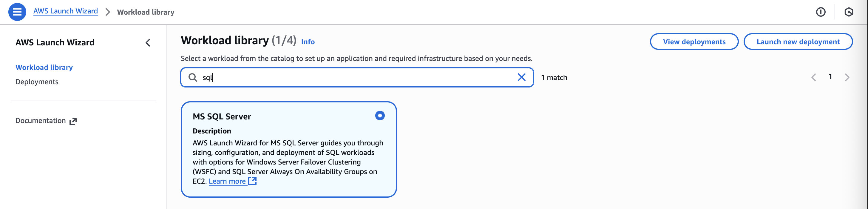Click the MS SQL Server card title
The width and height of the screenshot is (868, 209).
pos(222,117)
